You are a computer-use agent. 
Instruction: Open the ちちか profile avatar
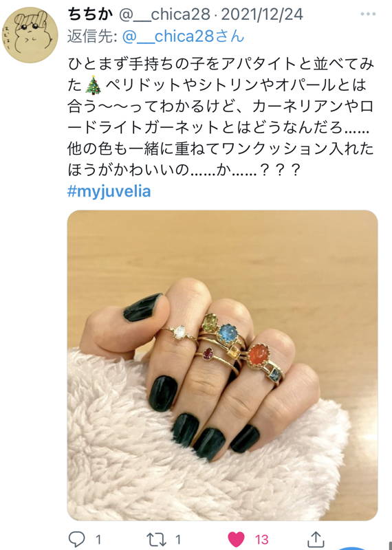[30, 35]
